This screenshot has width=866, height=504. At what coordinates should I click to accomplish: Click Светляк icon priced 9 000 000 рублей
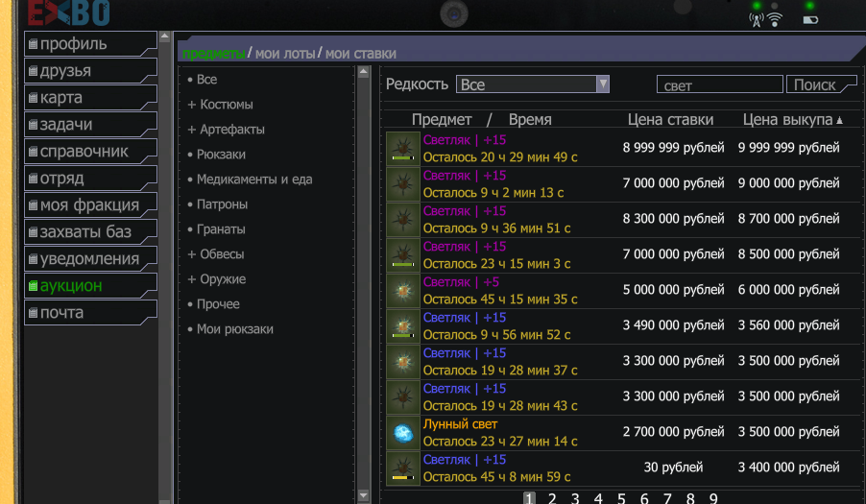403,183
